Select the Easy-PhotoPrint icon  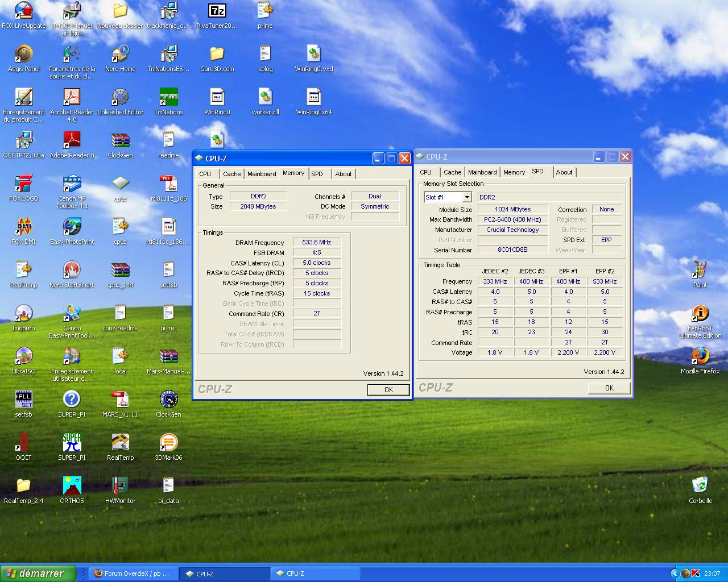[x=72, y=231]
